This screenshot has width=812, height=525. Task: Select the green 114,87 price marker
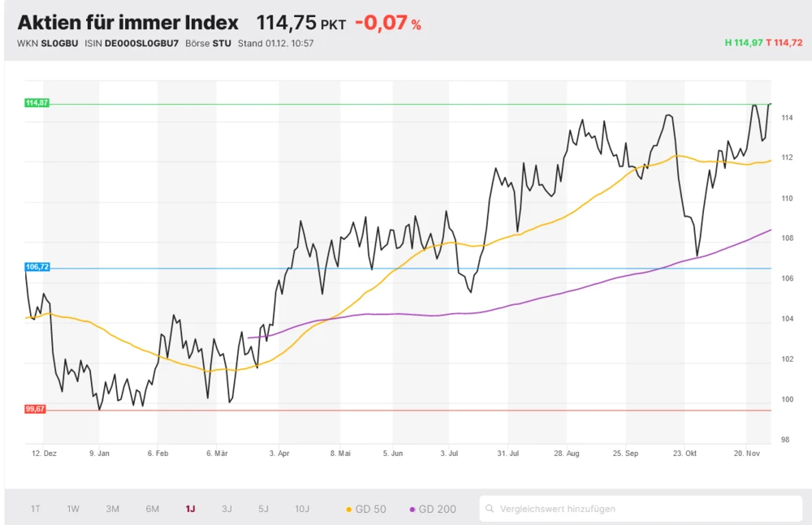[36, 102]
